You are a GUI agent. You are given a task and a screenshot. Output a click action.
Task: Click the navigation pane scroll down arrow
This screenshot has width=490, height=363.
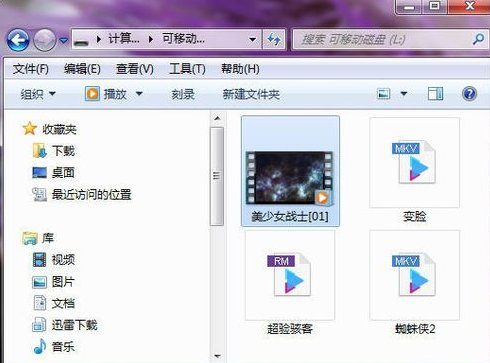pyautogui.click(x=217, y=356)
